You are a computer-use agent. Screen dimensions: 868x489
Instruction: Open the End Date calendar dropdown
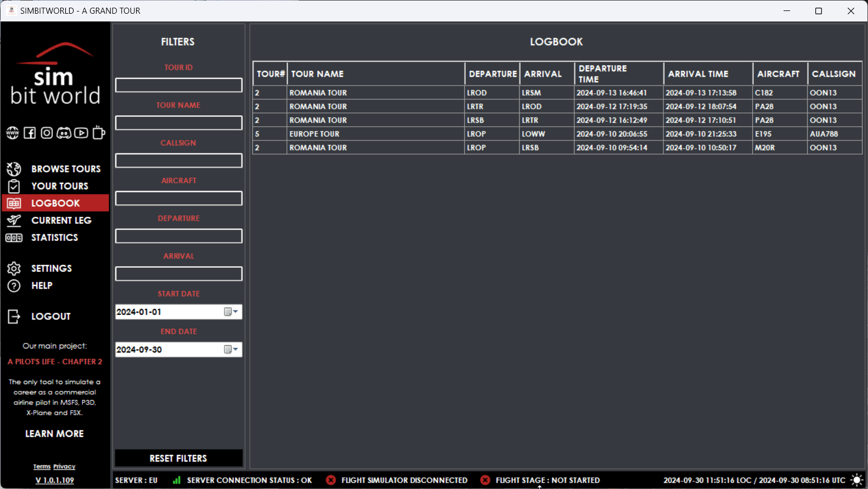coord(231,350)
